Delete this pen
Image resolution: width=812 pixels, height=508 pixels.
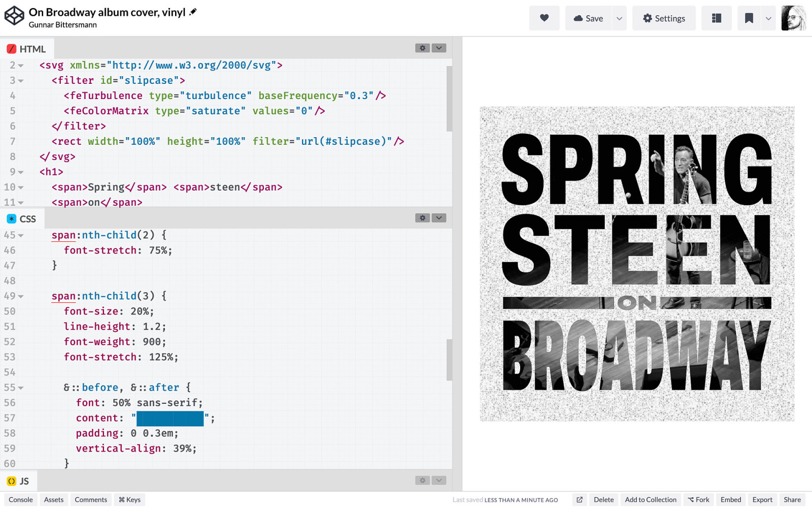(604, 500)
